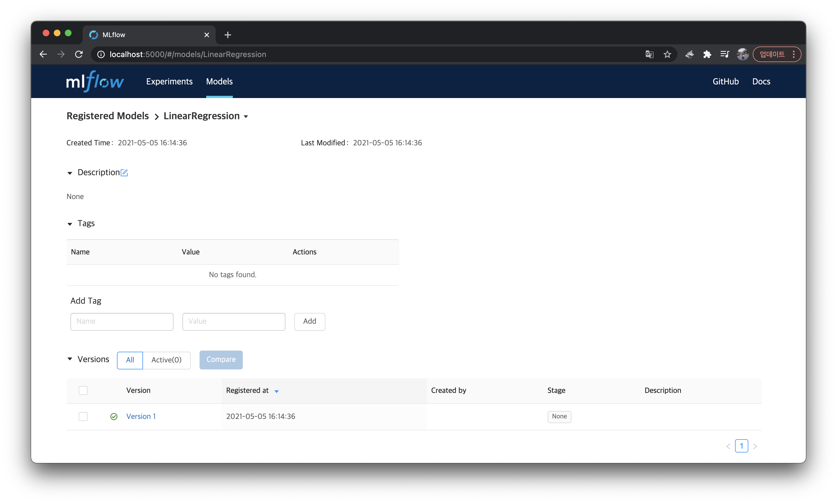Open the browser extensions puzzle icon
Screen dimensions: 837x504
[707, 54]
